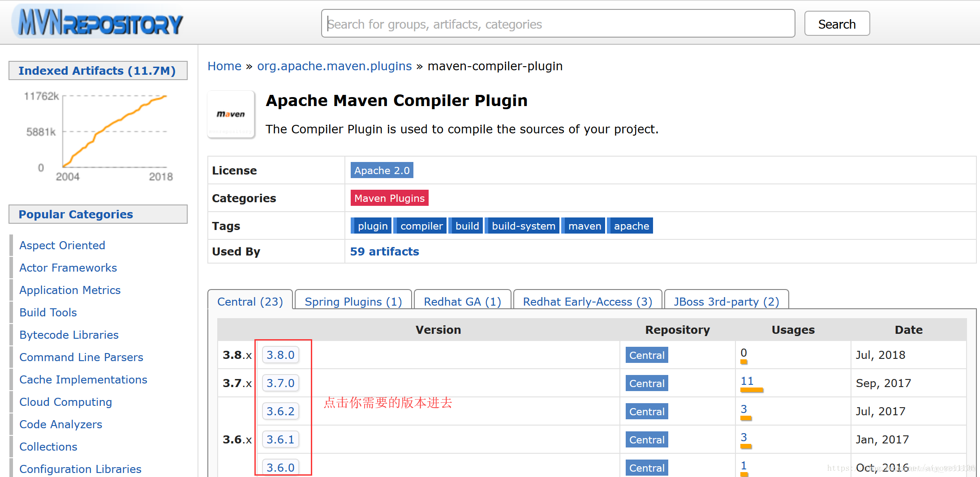Open Bytecode Libraries category

69,335
